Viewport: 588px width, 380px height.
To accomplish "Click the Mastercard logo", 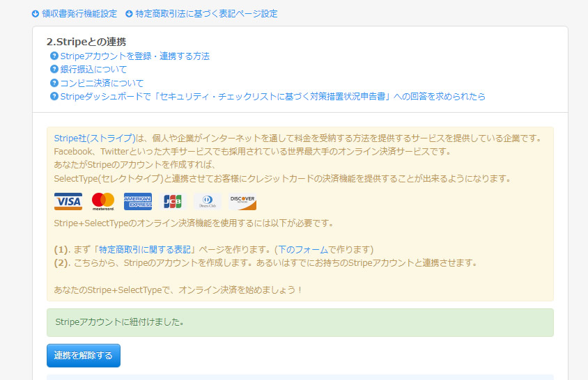I will pyautogui.click(x=102, y=201).
